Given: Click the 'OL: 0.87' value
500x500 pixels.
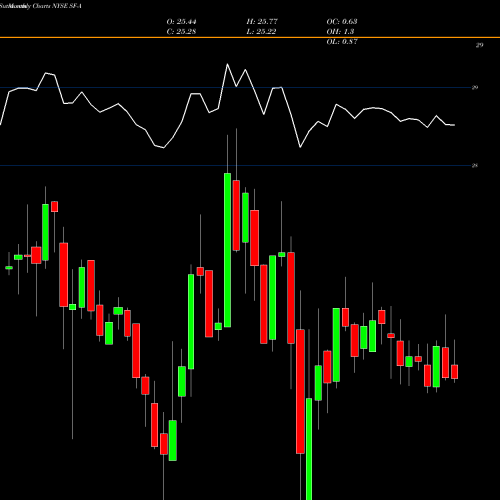Looking at the screenshot, I should 342,42.
